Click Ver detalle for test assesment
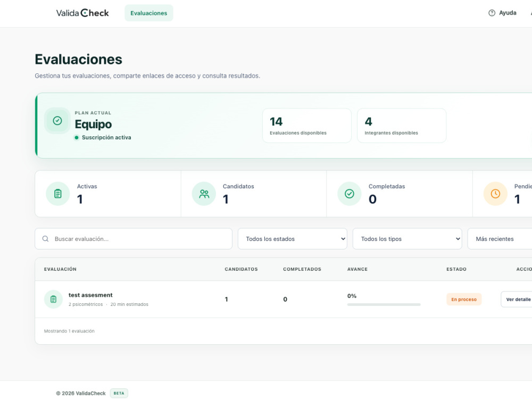This screenshot has height=399, width=532. coord(517,299)
